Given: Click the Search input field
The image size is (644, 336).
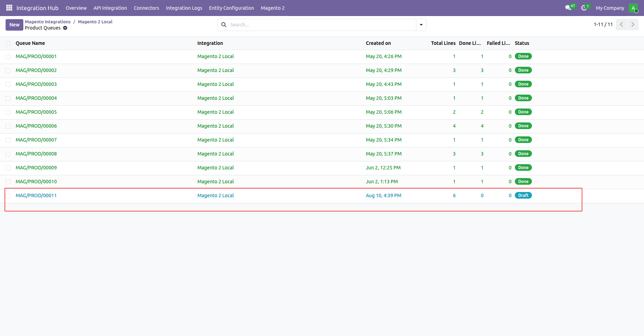Looking at the screenshot, I should tap(322, 25).
